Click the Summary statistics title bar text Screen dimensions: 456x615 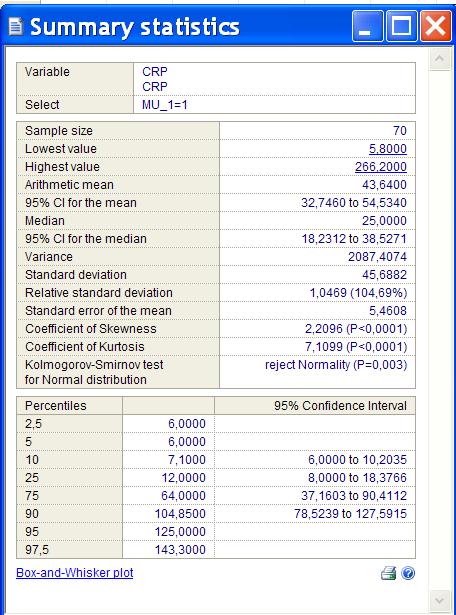click(x=134, y=27)
